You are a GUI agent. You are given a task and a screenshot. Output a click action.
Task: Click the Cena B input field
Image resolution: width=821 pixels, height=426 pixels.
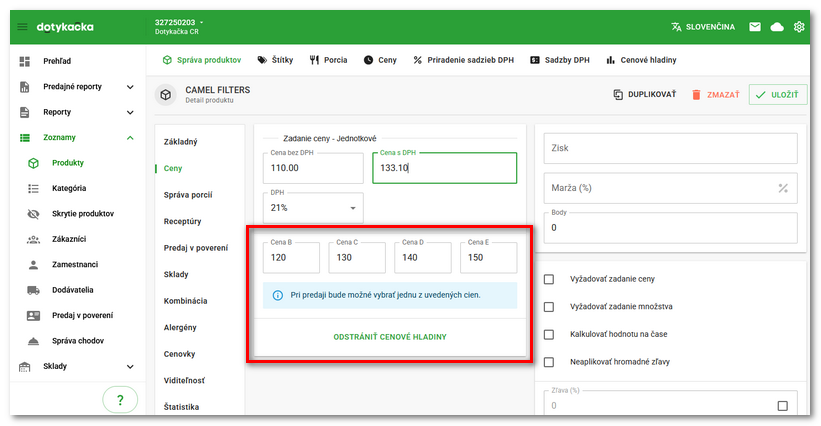tap(291, 258)
